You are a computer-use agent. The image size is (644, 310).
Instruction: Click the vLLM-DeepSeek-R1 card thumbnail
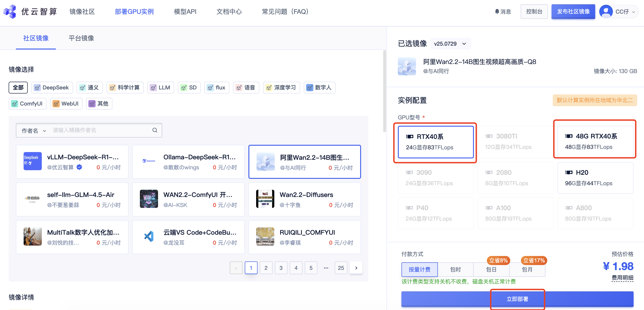click(32, 161)
